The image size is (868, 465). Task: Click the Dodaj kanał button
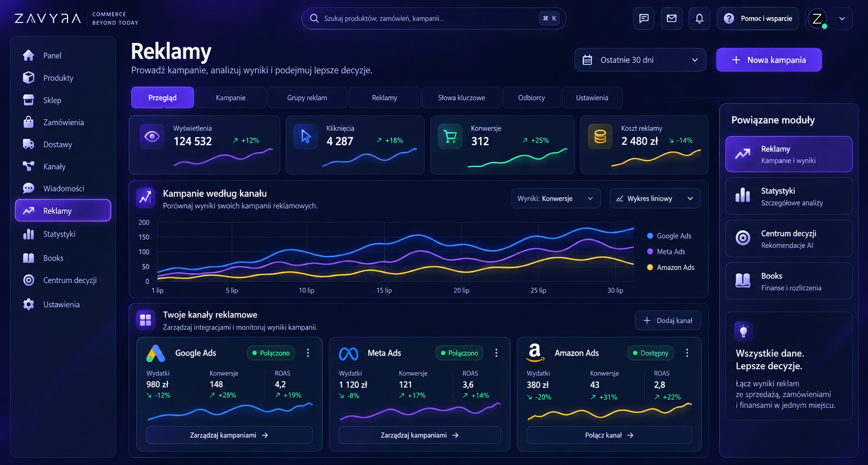pos(668,321)
